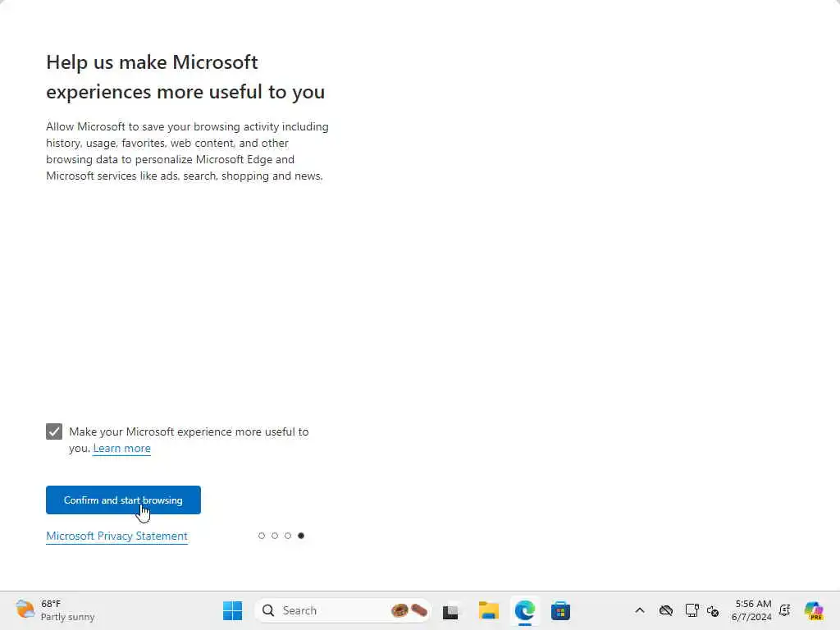Launch Copilot preview icon in taskbar

[x=814, y=610]
